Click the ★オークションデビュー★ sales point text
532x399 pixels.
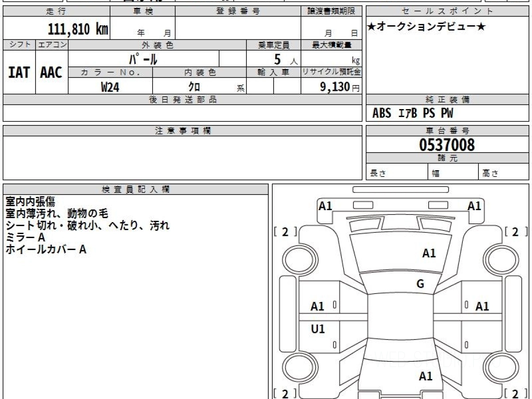click(426, 27)
